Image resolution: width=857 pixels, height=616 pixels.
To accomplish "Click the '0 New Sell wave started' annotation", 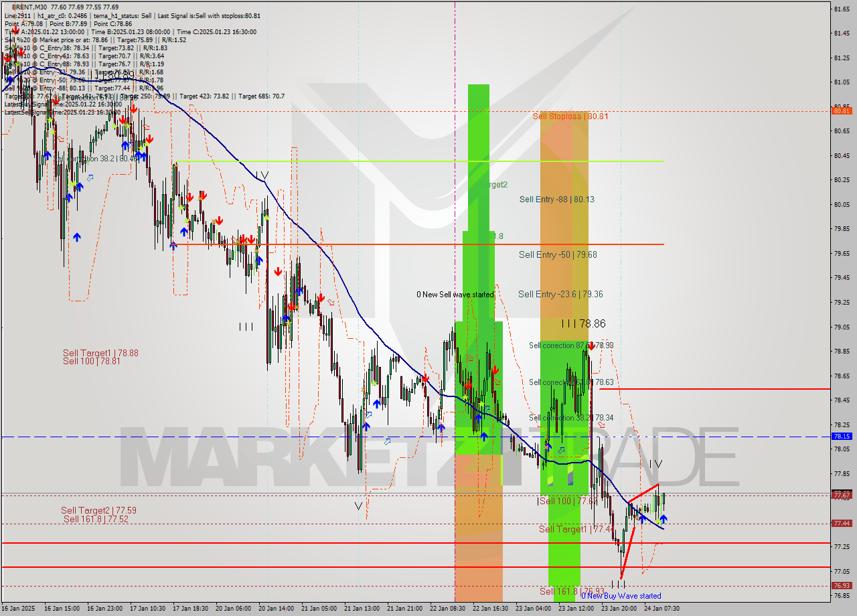I will pyautogui.click(x=455, y=295).
